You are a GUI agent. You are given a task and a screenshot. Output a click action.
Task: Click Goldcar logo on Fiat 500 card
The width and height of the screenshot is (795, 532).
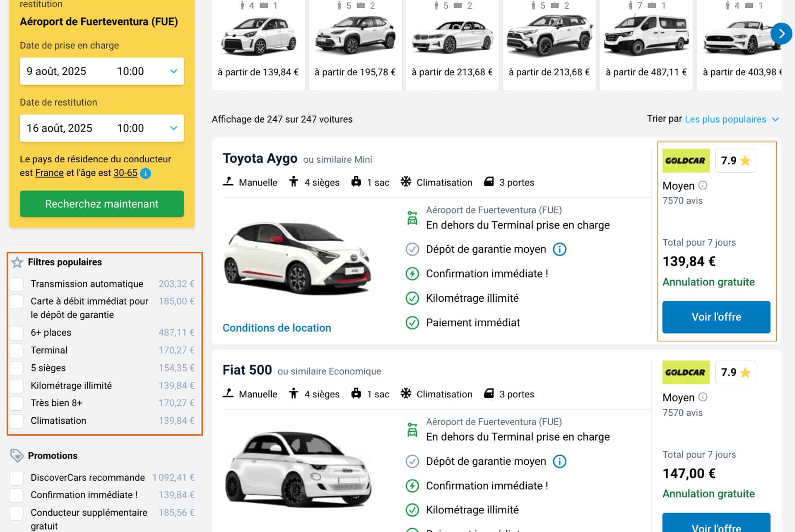686,372
